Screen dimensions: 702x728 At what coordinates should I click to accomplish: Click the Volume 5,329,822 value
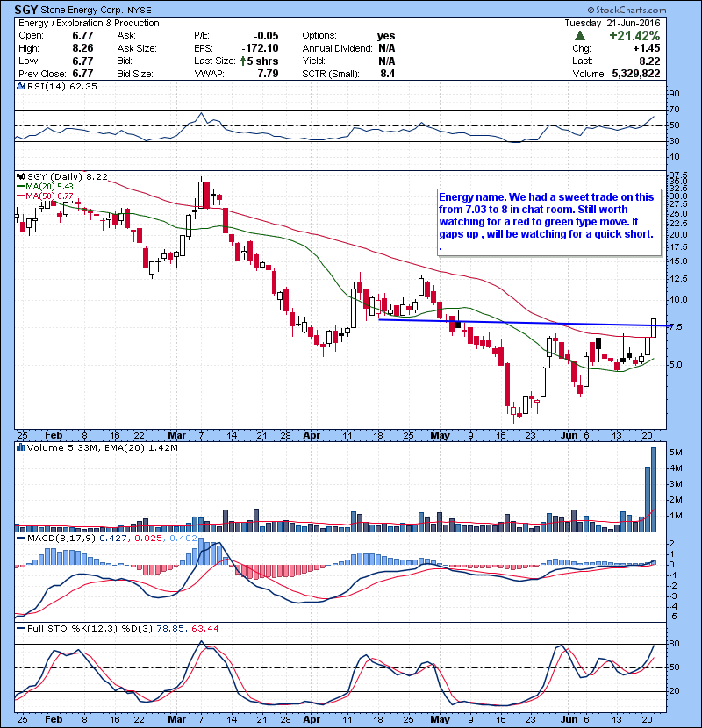(x=636, y=74)
